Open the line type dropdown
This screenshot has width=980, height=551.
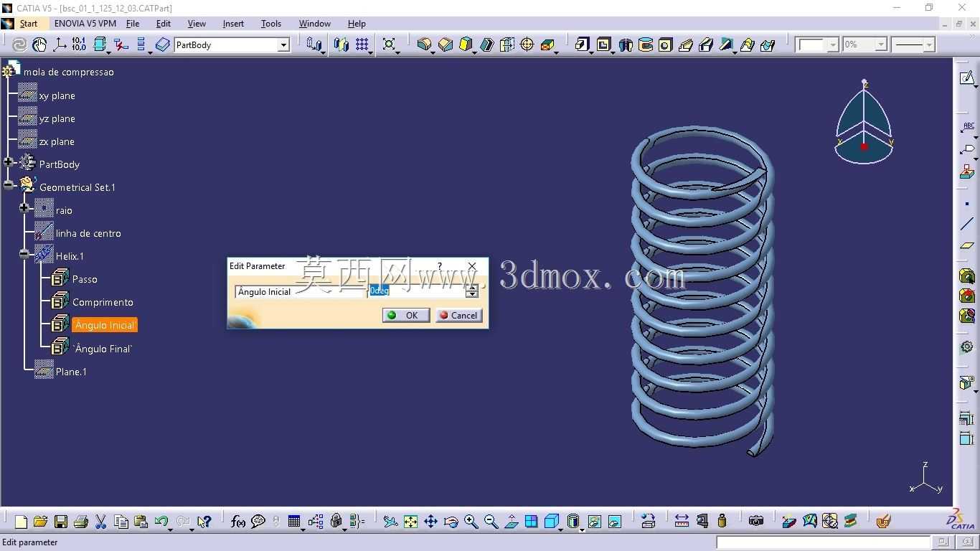[x=929, y=45]
